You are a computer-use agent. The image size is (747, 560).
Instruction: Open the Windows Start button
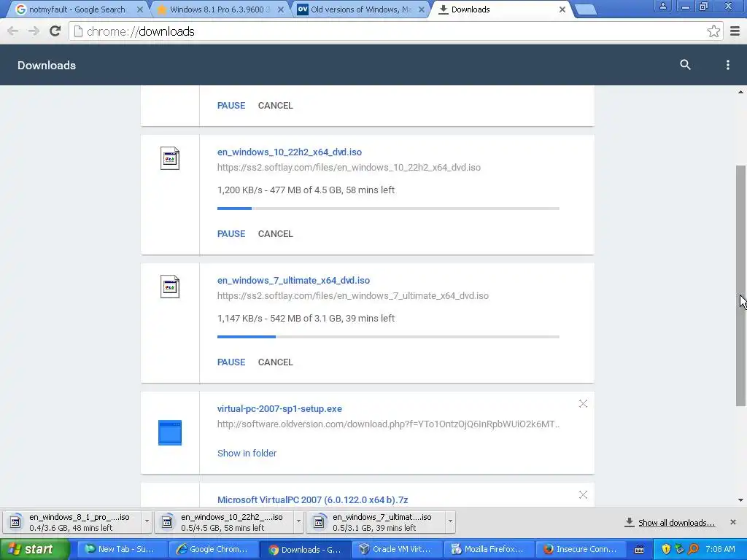pyautogui.click(x=34, y=550)
